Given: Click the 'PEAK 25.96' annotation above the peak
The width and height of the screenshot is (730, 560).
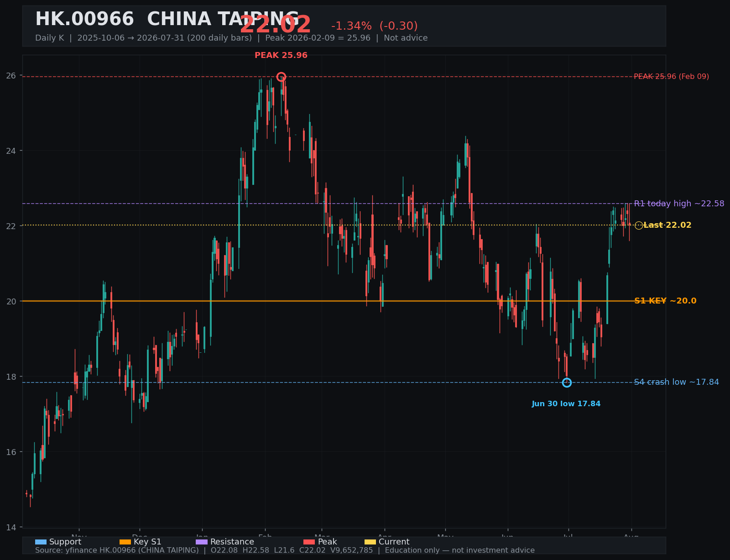Looking at the screenshot, I should click(x=281, y=56).
